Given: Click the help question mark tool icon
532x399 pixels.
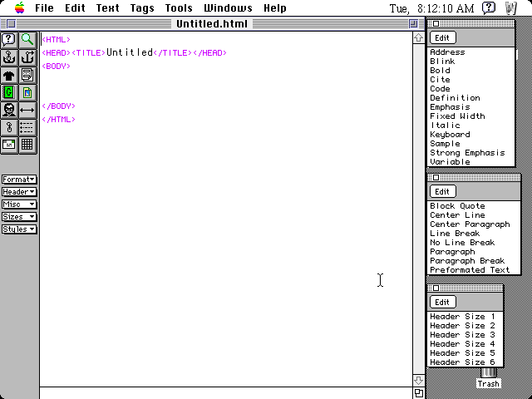Looking at the screenshot, I should pos(9,39).
